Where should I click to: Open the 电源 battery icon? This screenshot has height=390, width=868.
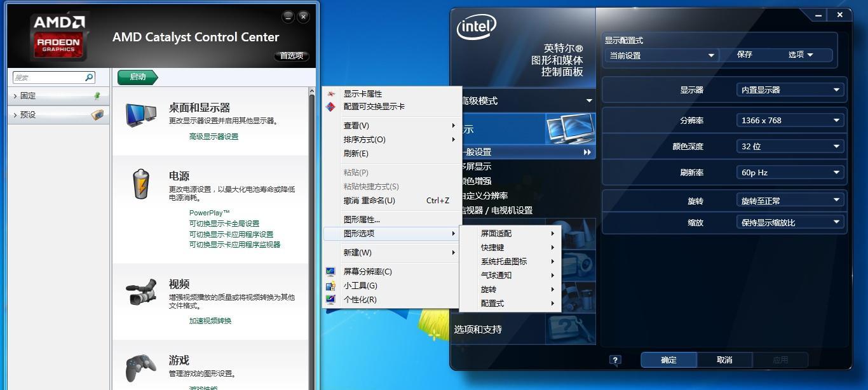pos(140,184)
